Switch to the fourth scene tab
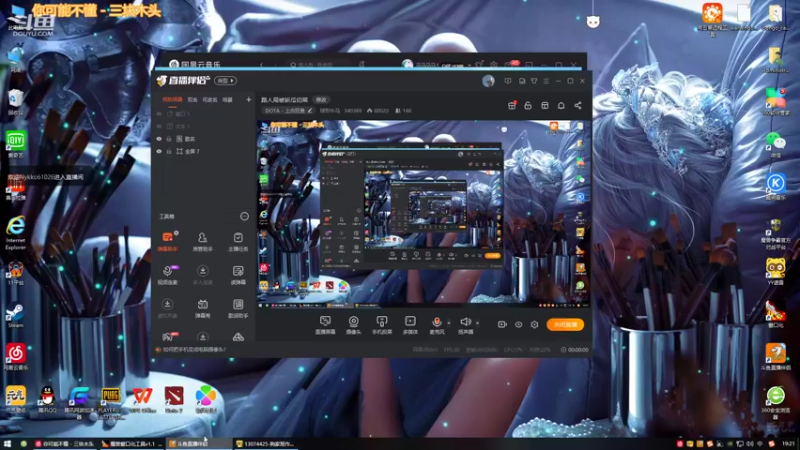 pyautogui.click(x=228, y=99)
